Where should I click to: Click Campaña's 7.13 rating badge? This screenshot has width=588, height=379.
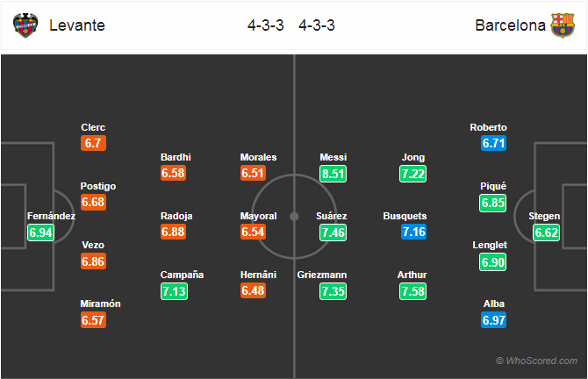click(174, 291)
